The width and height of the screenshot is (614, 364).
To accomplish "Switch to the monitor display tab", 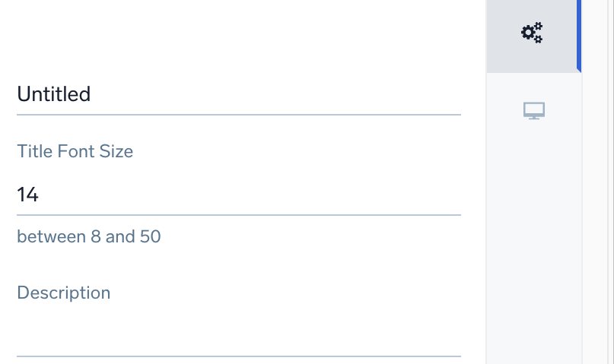I will [x=534, y=111].
